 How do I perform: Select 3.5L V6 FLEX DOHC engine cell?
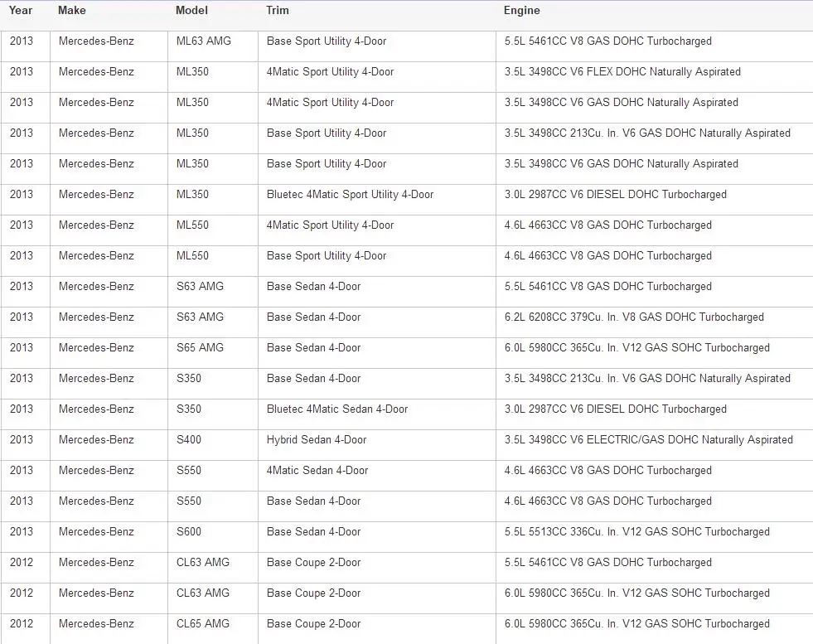point(654,77)
